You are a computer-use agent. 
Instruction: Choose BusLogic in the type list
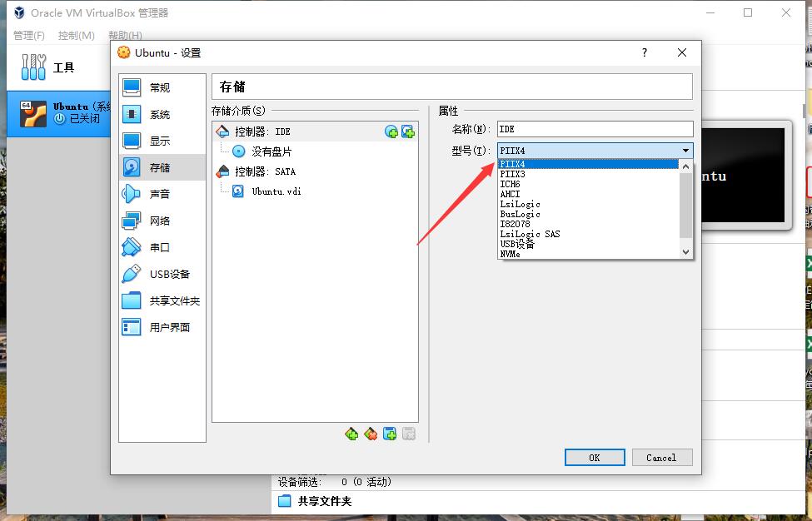point(588,214)
